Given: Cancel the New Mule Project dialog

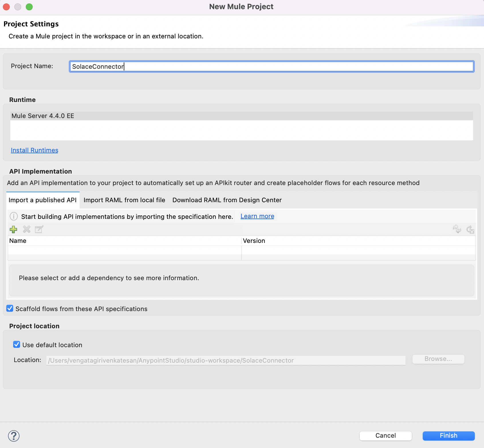Looking at the screenshot, I should (385, 436).
